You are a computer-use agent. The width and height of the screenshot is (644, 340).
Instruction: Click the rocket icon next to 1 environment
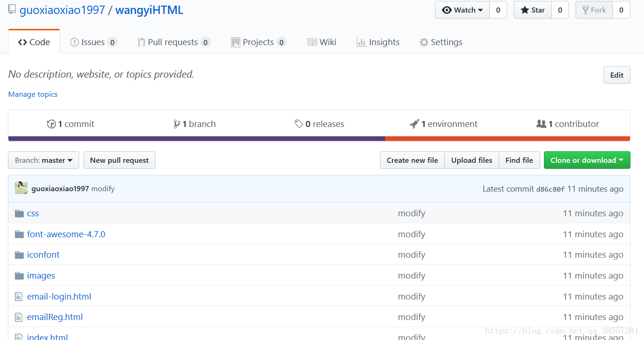pyautogui.click(x=414, y=124)
